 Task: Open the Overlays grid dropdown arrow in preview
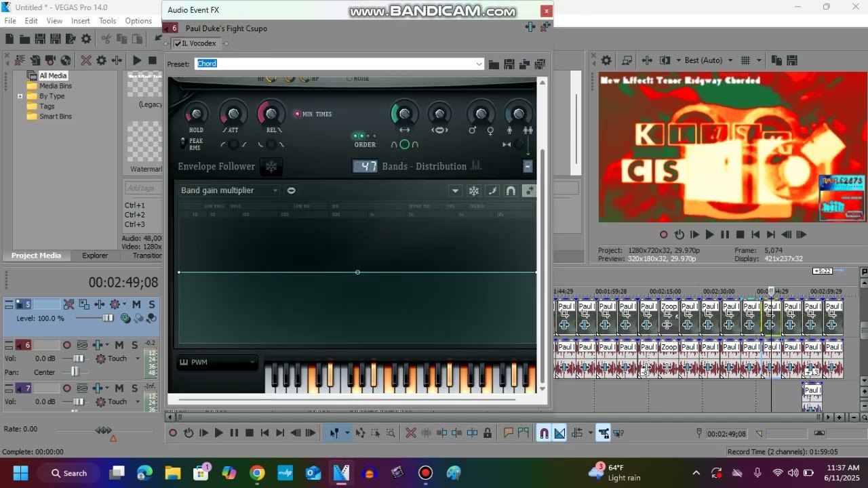[x=758, y=60]
